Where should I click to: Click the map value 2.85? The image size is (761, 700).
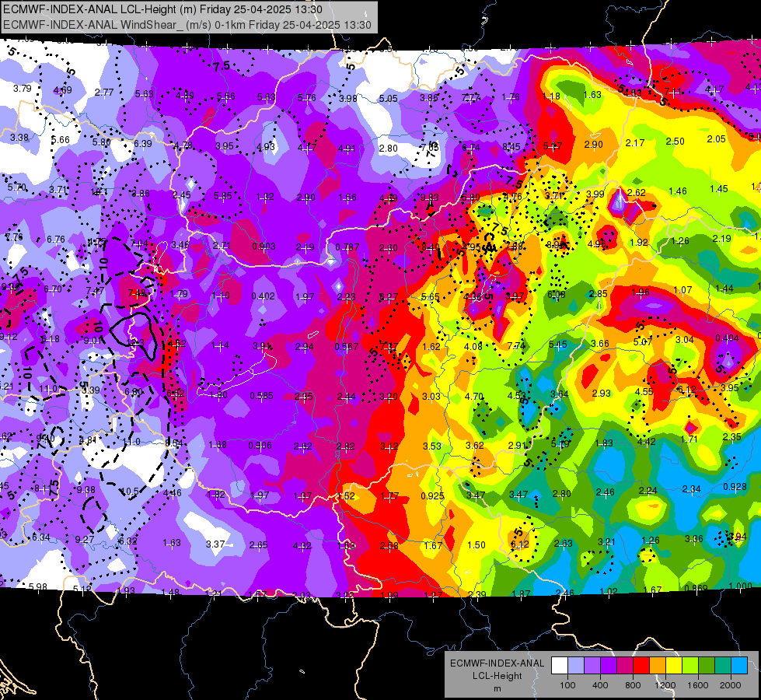click(x=599, y=294)
